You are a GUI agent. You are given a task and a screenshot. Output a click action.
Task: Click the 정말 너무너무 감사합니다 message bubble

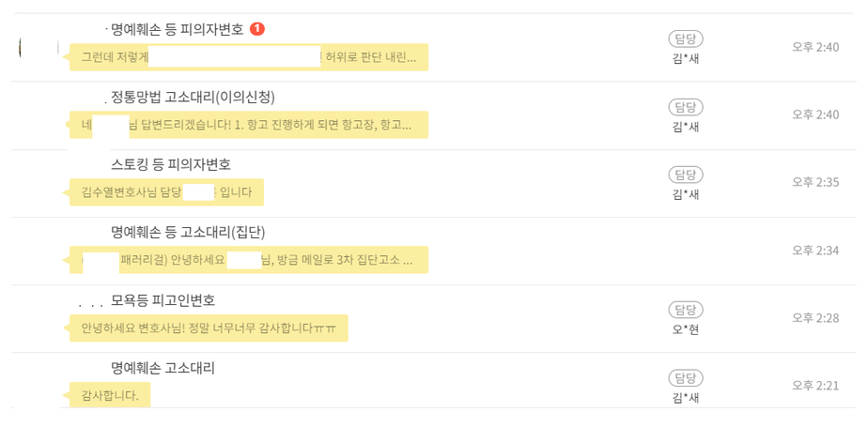coord(209,328)
